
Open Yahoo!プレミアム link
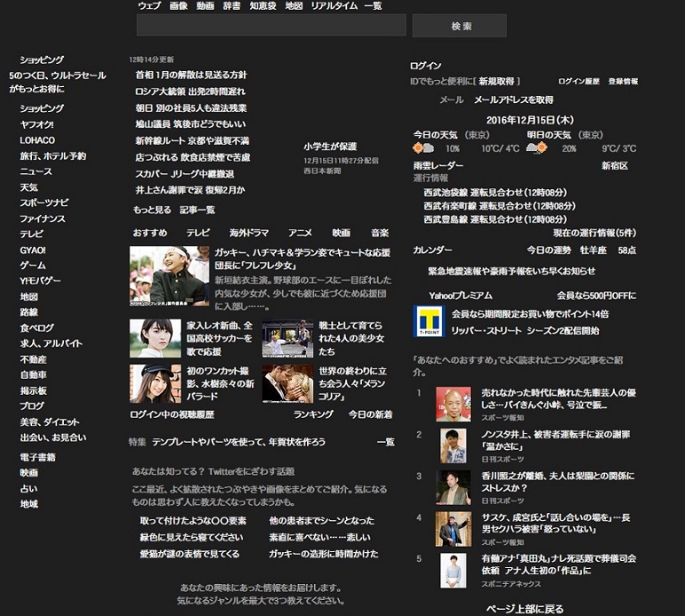tap(461, 296)
